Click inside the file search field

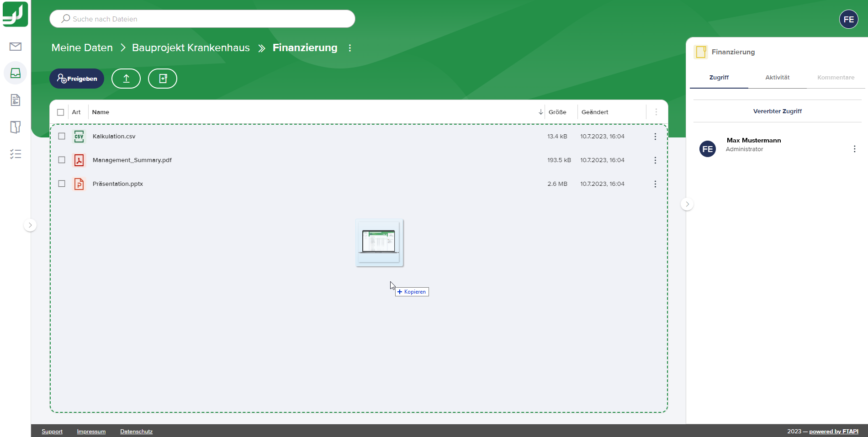202,19
